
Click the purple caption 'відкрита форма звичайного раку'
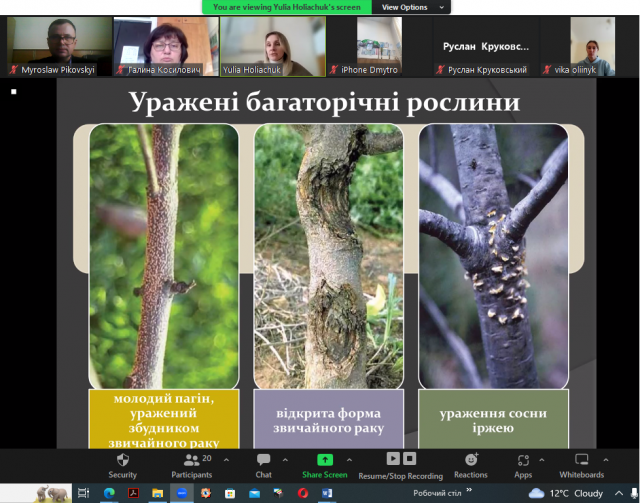tap(329, 419)
